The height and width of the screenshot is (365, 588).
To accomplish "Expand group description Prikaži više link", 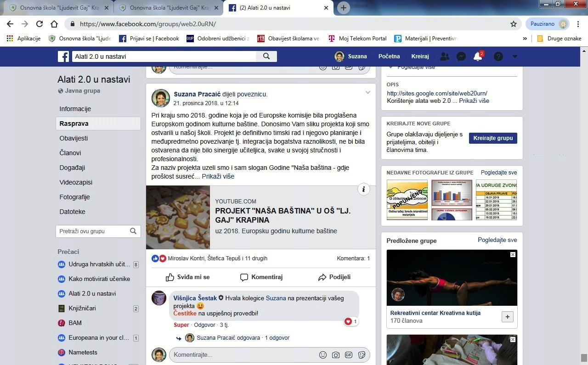I will pyautogui.click(x=474, y=101).
